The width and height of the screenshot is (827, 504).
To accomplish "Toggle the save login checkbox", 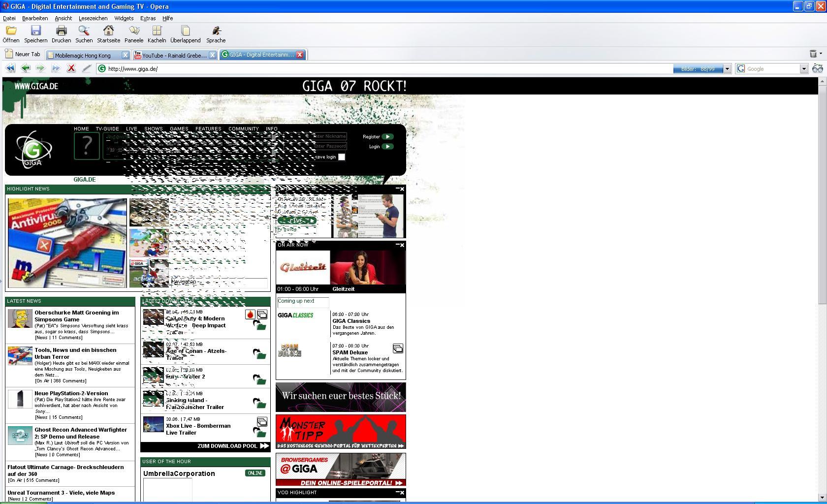I will coord(342,157).
